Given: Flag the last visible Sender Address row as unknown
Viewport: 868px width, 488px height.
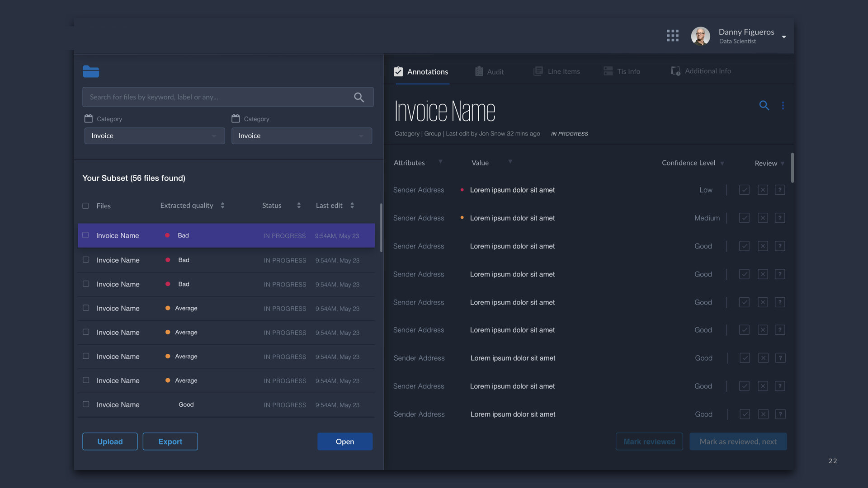Looking at the screenshot, I should (780, 414).
